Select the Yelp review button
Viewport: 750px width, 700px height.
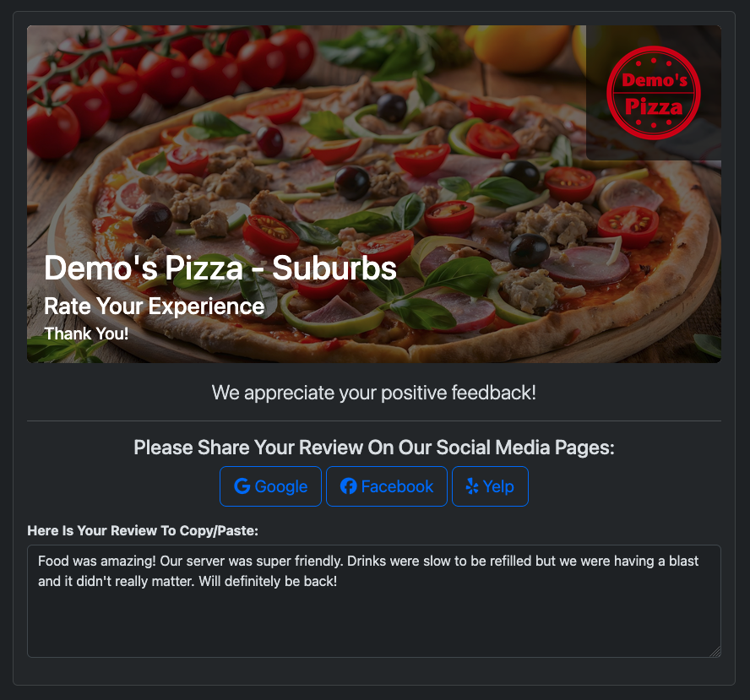(x=490, y=486)
